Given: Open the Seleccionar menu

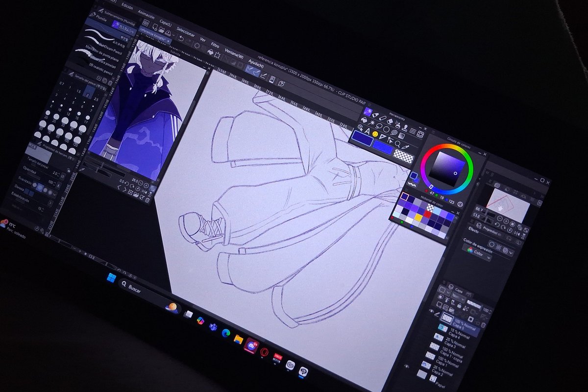Looking at the screenshot, I should click(186, 32).
